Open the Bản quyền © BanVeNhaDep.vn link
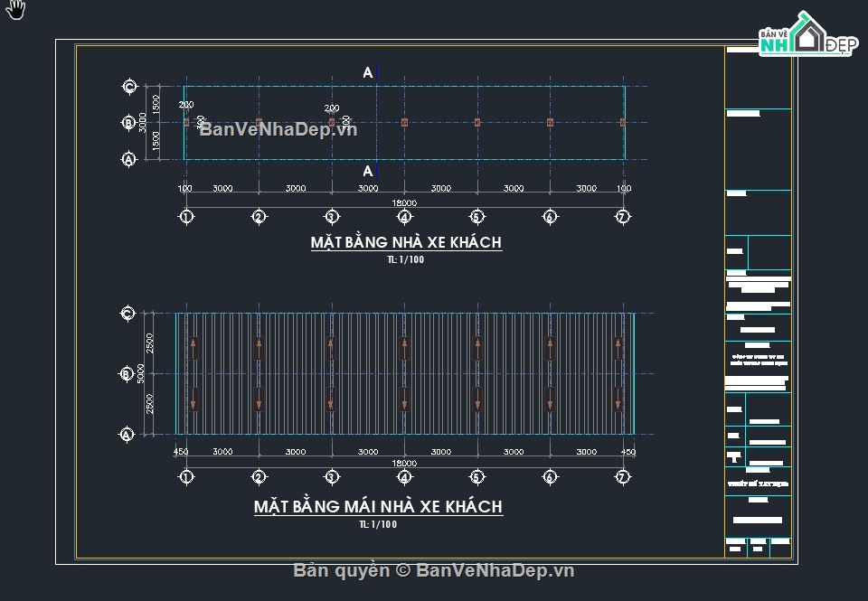The width and height of the screenshot is (868, 601). tap(435, 570)
